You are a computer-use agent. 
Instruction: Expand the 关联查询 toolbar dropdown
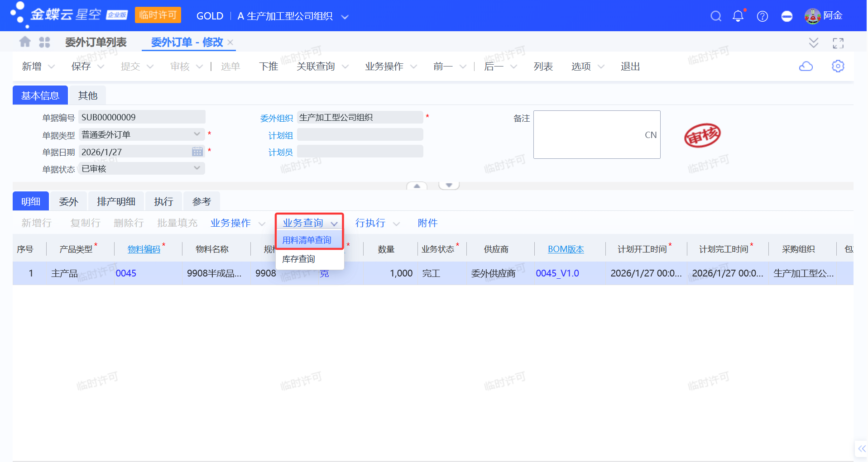[345, 67]
